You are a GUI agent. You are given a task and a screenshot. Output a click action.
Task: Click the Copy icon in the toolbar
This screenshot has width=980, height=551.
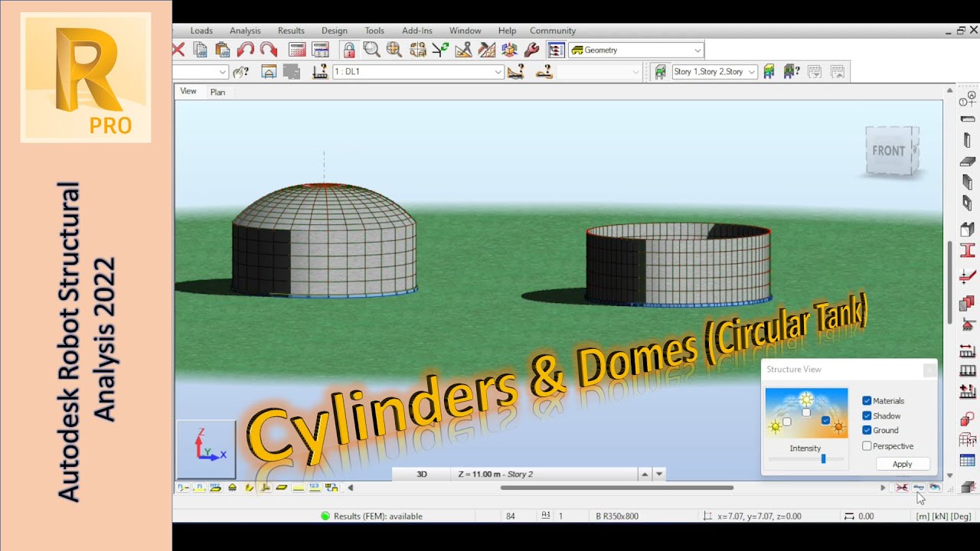pos(201,50)
